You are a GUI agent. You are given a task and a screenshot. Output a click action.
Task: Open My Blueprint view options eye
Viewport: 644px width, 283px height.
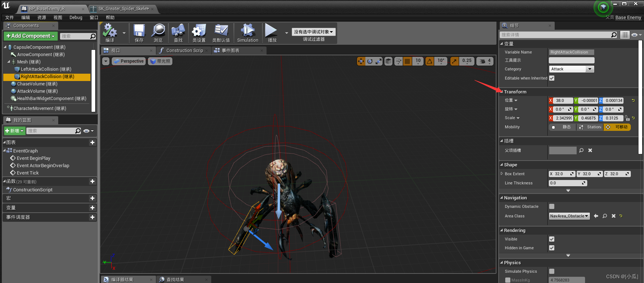pos(88,131)
